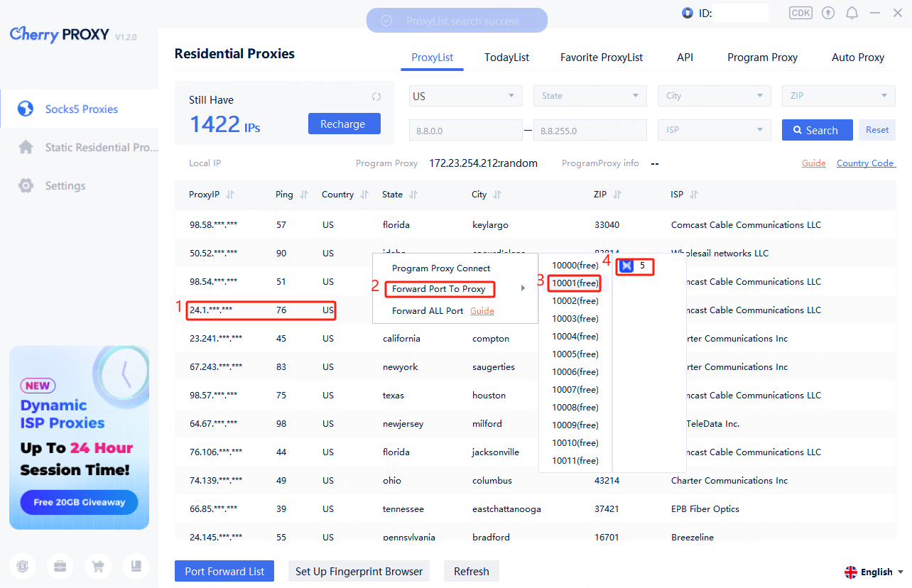Screen dimensions: 912x588
Task: Open the ISP filter dropdown
Action: (715, 130)
